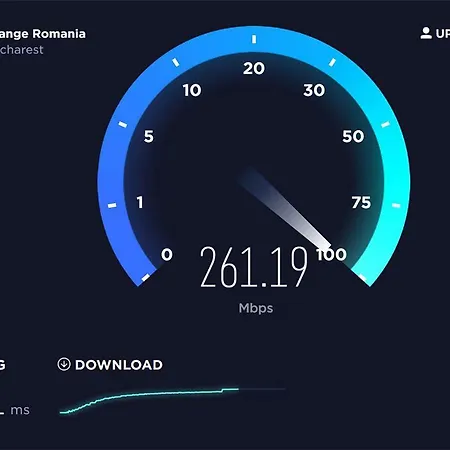Select the DOWNLOAD label
Image resolution: width=450 pixels, height=450 pixels.
coord(119,365)
